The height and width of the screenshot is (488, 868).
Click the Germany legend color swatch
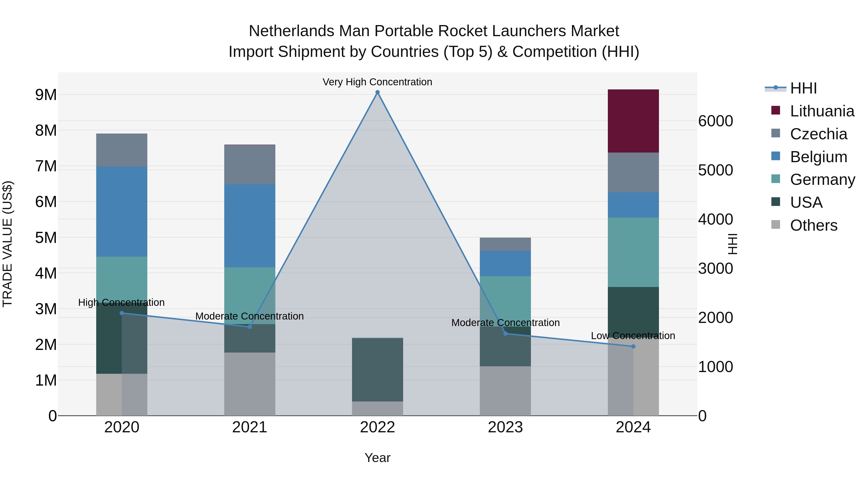tap(776, 179)
